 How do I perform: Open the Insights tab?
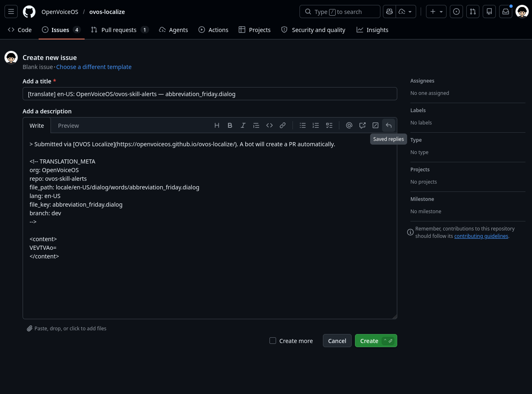[372, 30]
